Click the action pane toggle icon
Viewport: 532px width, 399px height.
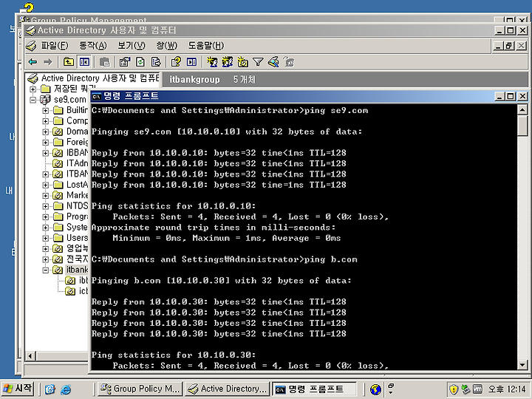191,62
